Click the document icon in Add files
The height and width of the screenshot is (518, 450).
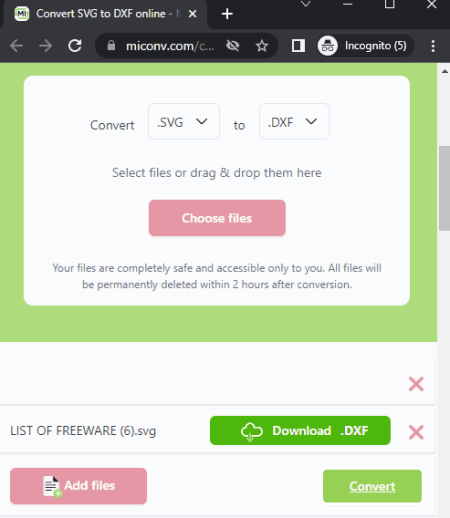tap(52, 487)
